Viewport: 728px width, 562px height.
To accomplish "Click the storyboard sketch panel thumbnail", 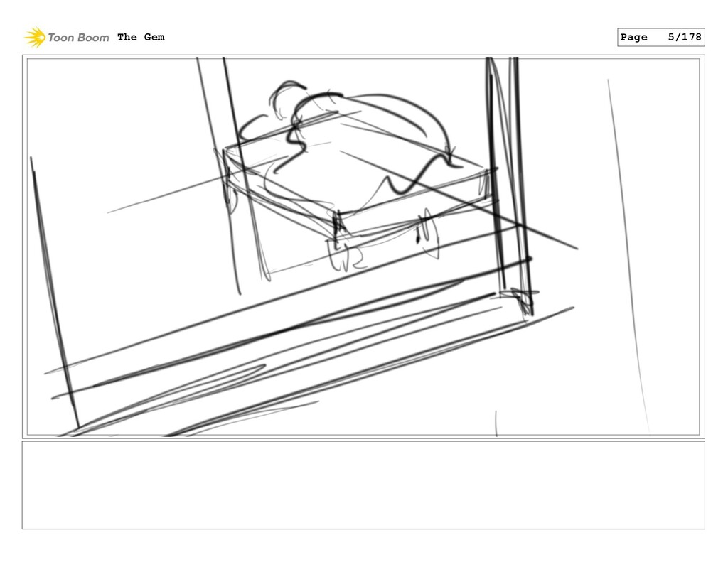I will point(363,247).
